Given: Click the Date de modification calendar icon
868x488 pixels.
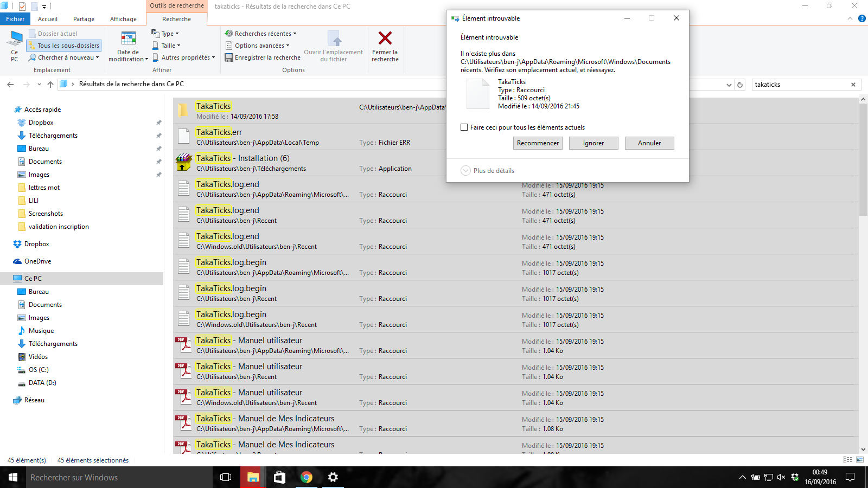Looking at the screenshot, I should pos(128,39).
